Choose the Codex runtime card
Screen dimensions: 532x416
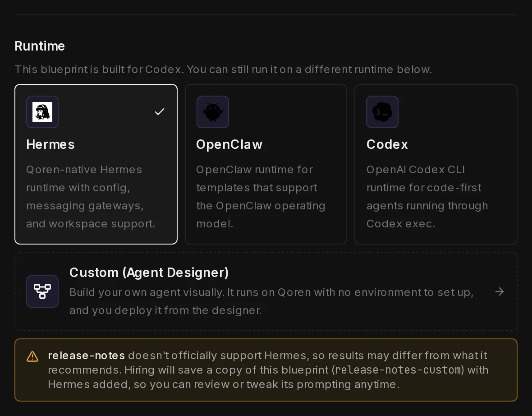click(436, 164)
